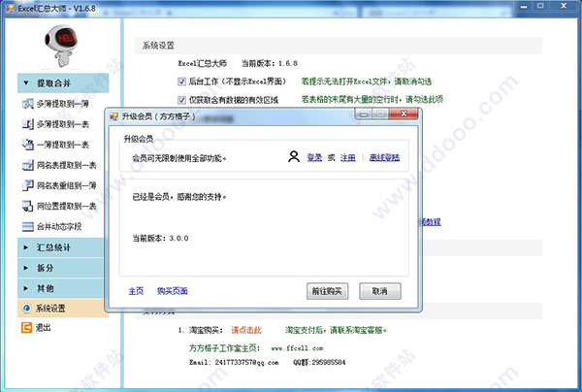Click 方方格子工作室主页 label

(x=225, y=348)
